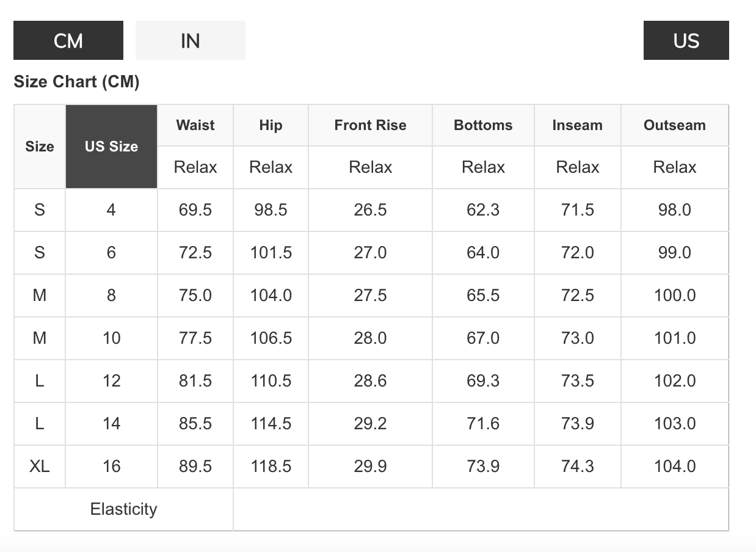The height and width of the screenshot is (552, 756).
Task: Click the Bottoms column header
Action: tap(483, 125)
